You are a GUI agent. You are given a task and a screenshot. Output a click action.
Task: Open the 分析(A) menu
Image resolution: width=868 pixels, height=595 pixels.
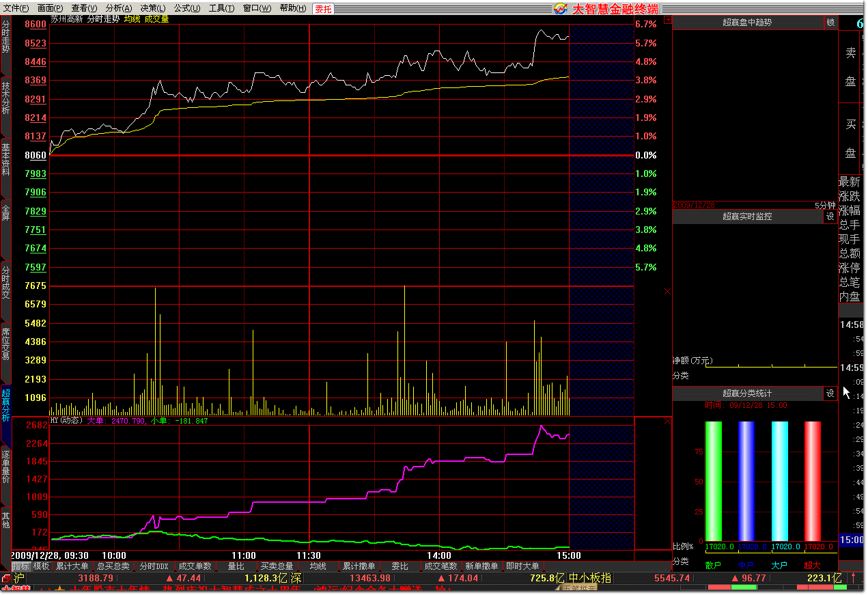click(119, 8)
